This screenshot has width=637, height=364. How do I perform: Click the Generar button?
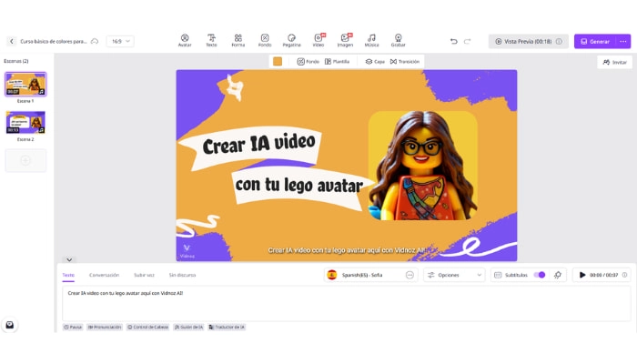click(x=595, y=41)
